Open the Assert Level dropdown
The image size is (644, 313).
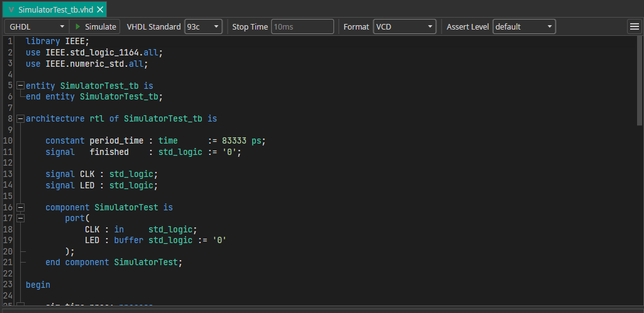click(524, 26)
